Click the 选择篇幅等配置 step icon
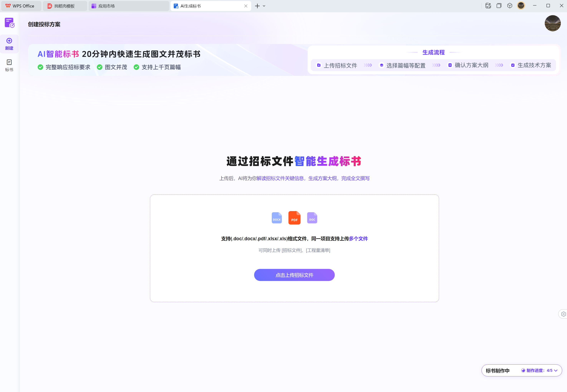Screen dimensions: 567x392 382,65
